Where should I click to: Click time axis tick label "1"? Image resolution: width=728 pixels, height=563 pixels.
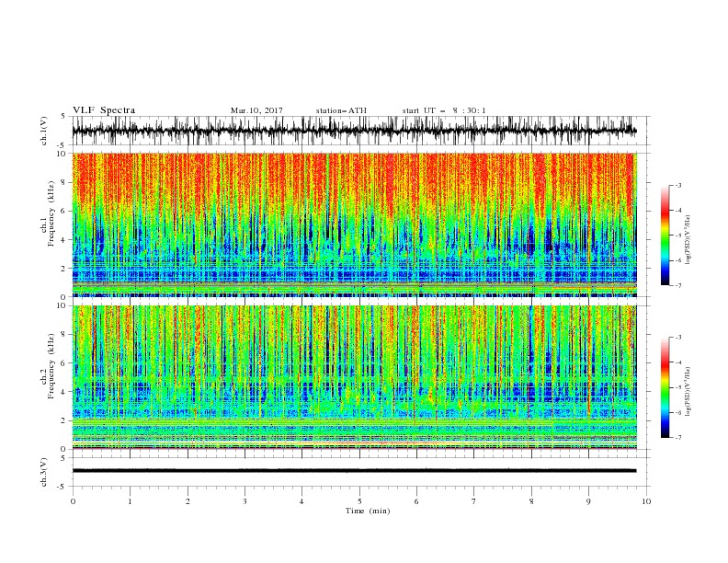point(130,501)
